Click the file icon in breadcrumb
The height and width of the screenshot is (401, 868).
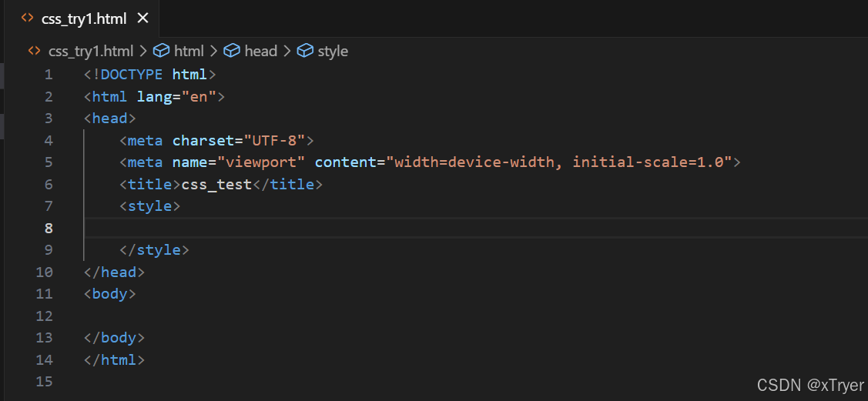coord(34,51)
